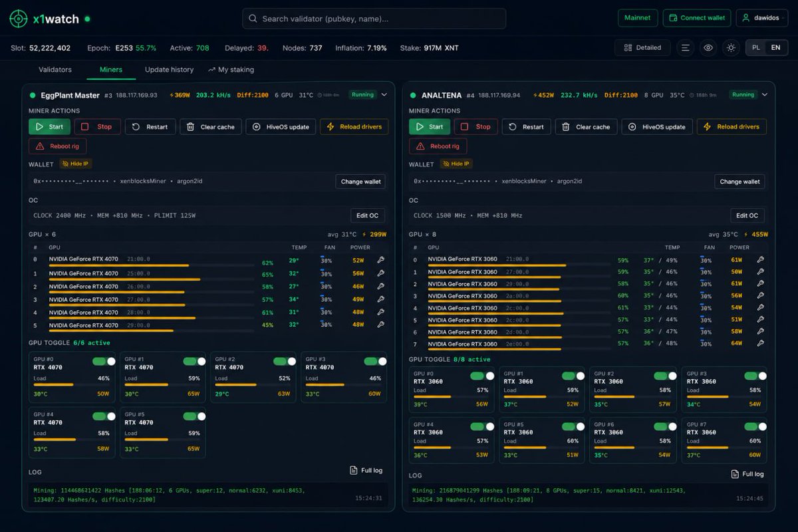Open the list view icon in header
Image resolution: width=798 pixels, height=532 pixels.
pyautogui.click(x=686, y=48)
